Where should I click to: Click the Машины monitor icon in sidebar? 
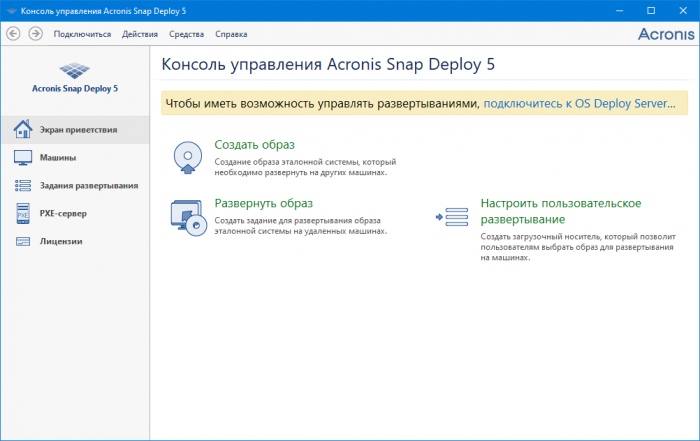(x=22, y=157)
